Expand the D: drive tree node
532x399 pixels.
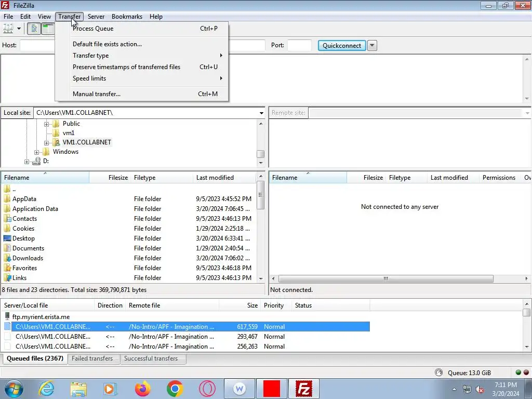pos(27,162)
